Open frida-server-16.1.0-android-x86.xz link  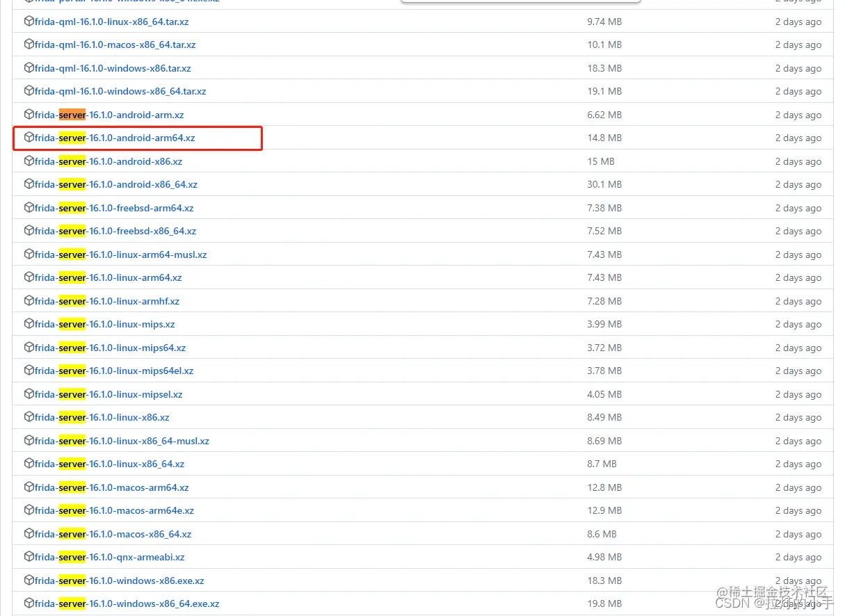click(108, 161)
